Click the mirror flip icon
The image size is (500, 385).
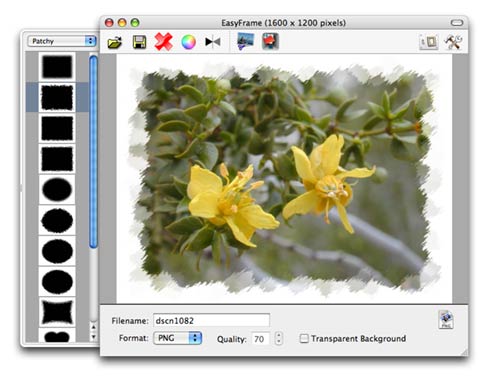(x=213, y=42)
